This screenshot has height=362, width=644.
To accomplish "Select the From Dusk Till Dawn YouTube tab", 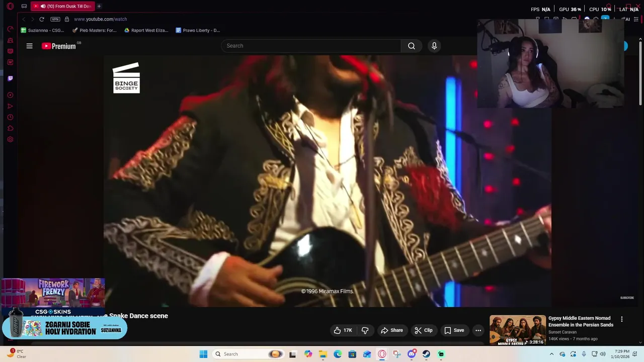I will [x=62, y=6].
